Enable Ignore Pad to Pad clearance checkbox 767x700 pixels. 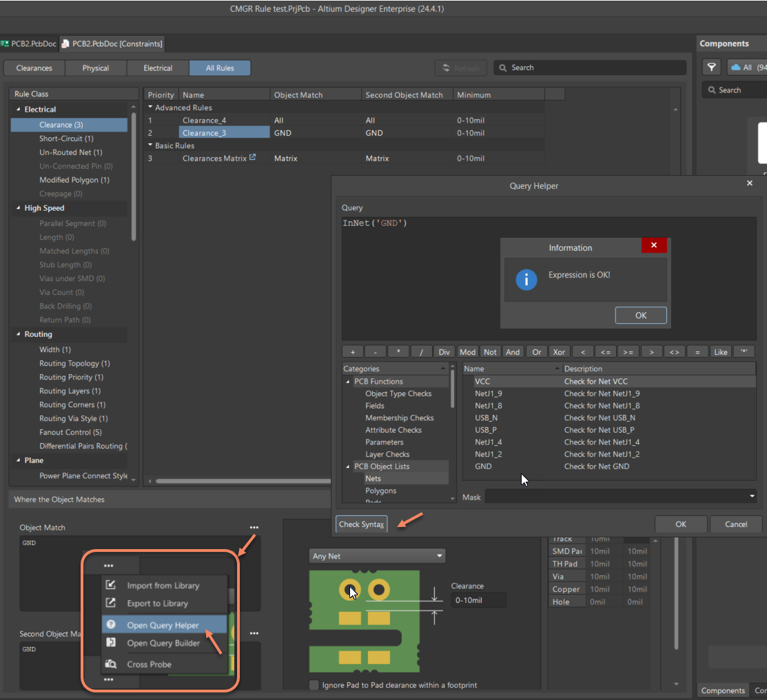(314, 685)
